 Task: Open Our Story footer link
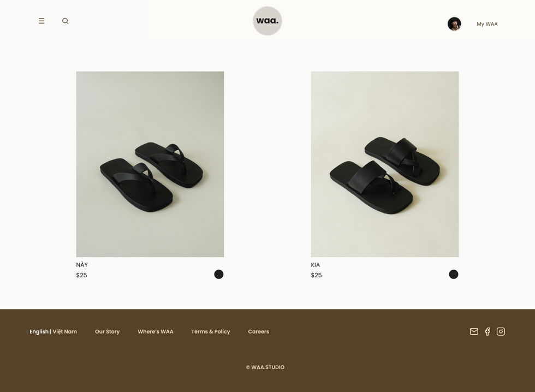tap(107, 331)
